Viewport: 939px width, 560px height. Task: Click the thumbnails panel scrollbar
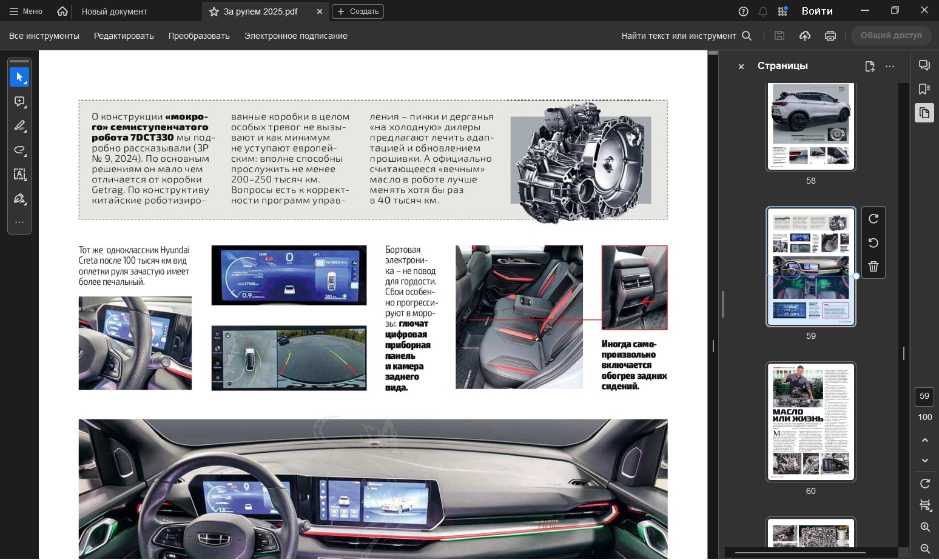(904, 353)
